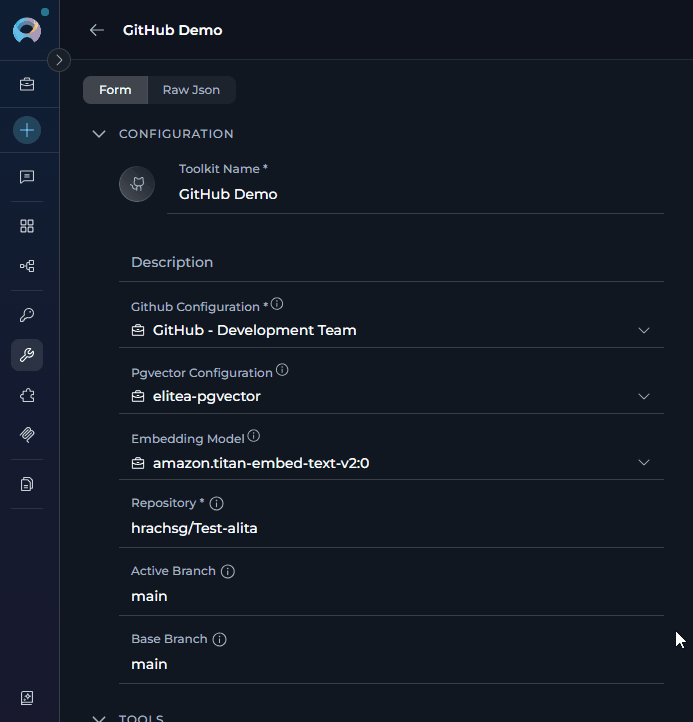Open the Embedding Model dropdown
The image size is (693, 722).
click(x=391, y=463)
